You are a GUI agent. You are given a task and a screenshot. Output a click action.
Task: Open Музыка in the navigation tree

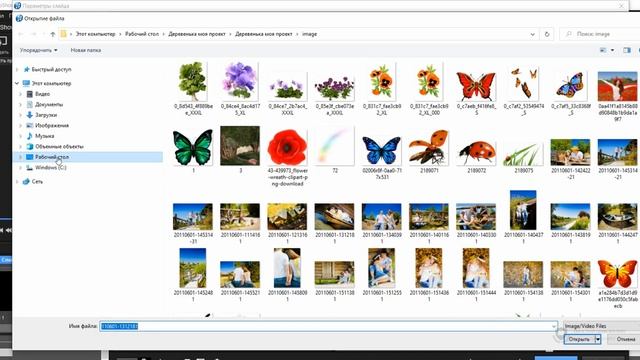point(44,136)
